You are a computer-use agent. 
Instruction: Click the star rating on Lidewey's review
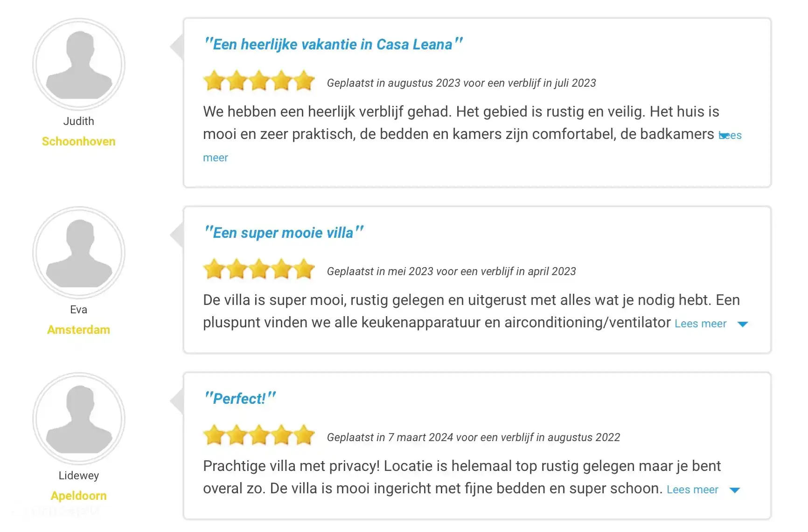click(x=259, y=435)
